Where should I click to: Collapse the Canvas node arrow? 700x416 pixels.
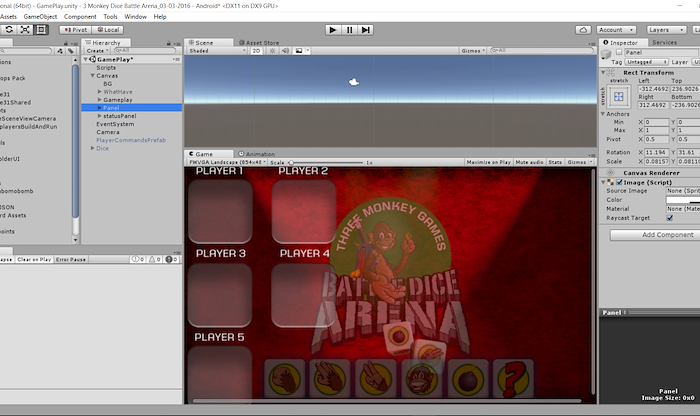click(x=92, y=76)
